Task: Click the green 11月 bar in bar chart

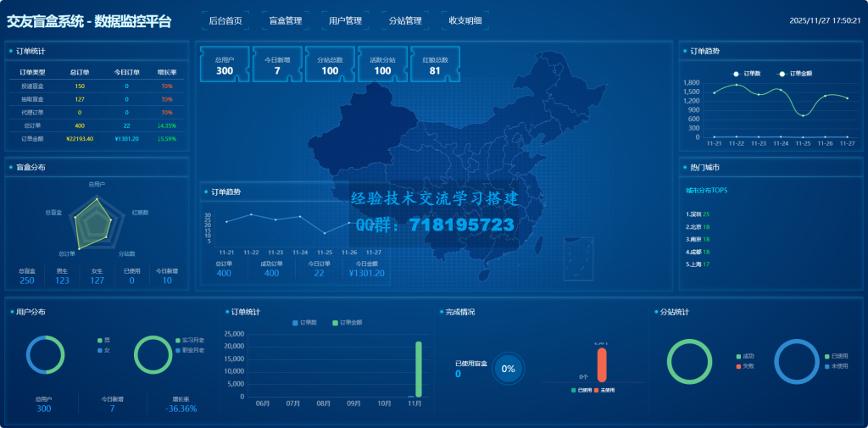Action: (419, 370)
